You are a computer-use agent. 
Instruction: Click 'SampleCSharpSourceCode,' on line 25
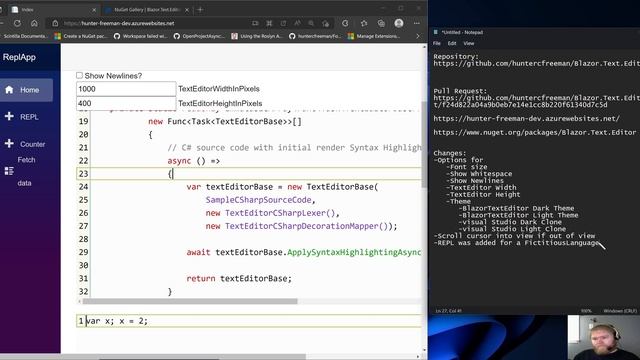(261, 200)
